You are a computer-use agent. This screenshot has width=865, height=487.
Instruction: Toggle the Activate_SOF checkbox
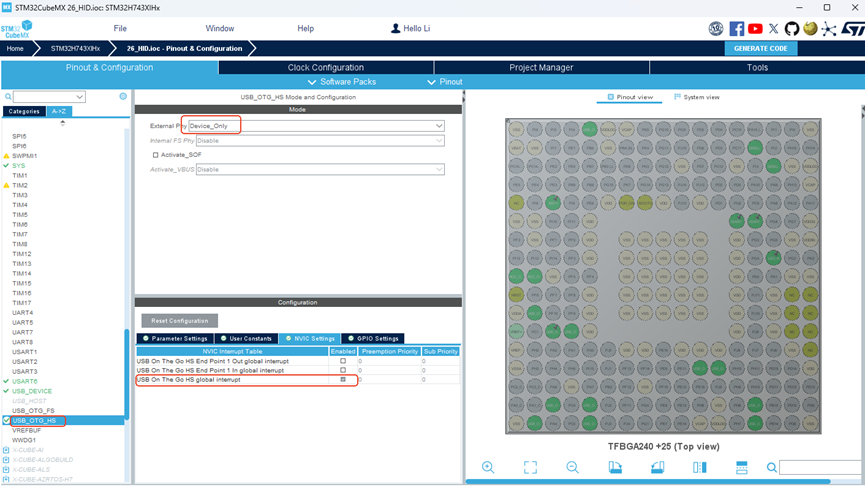coord(156,155)
